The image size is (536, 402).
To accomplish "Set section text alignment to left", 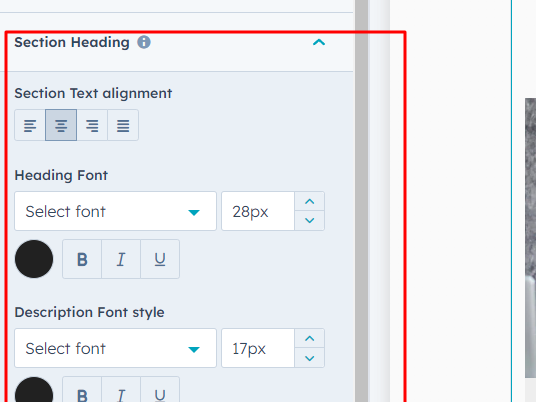I will [30, 125].
